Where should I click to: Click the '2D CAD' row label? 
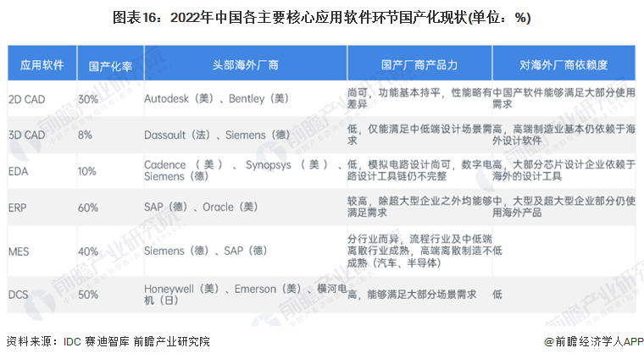tap(27, 99)
